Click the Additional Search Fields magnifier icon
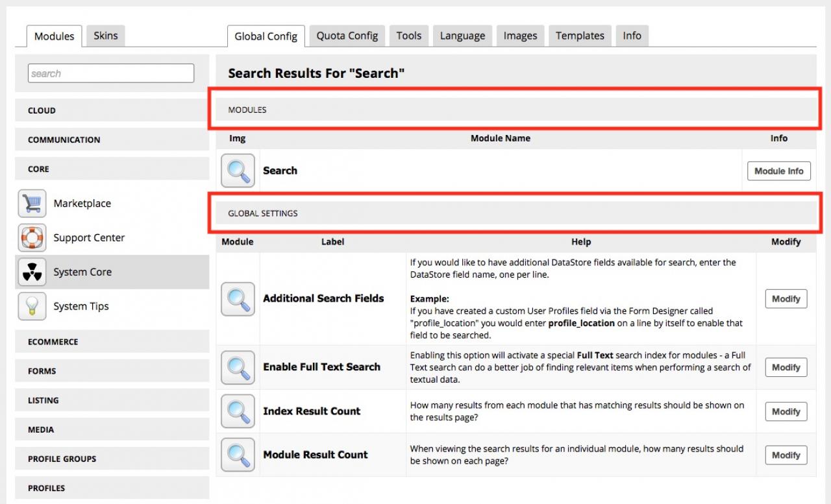Viewport: 831px width, 504px height. click(x=238, y=299)
